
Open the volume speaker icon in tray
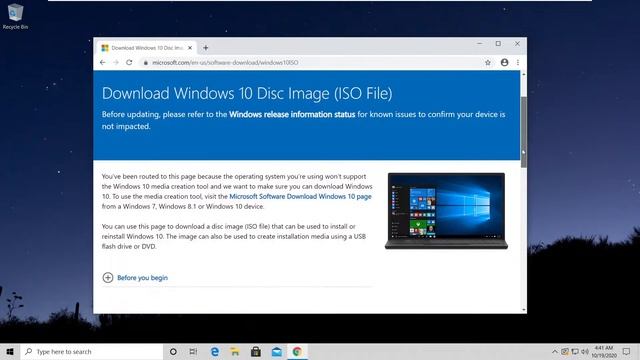tap(585, 351)
